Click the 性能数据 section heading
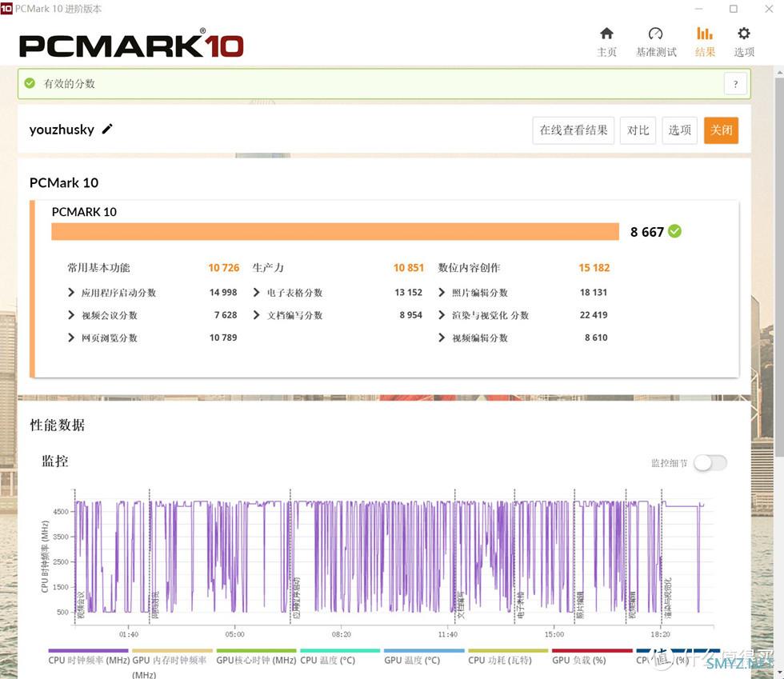Screen dimensions: 784x679 click(x=58, y=425)
